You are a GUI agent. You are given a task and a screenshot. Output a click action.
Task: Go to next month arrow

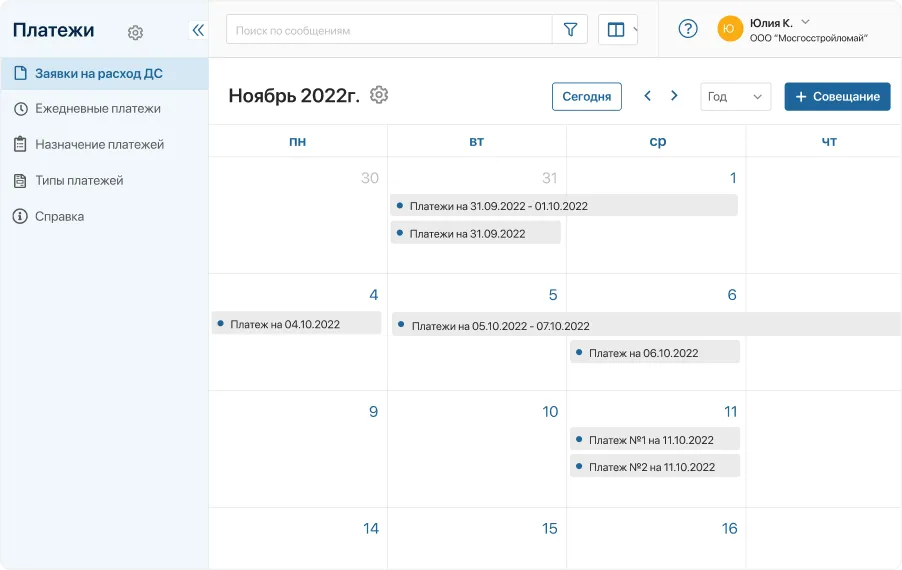674,96
